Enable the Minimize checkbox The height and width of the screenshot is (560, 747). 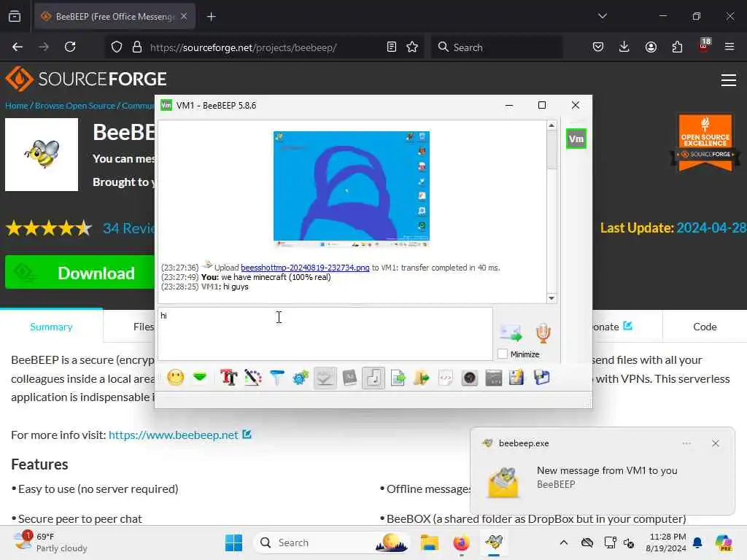(503, 354)
